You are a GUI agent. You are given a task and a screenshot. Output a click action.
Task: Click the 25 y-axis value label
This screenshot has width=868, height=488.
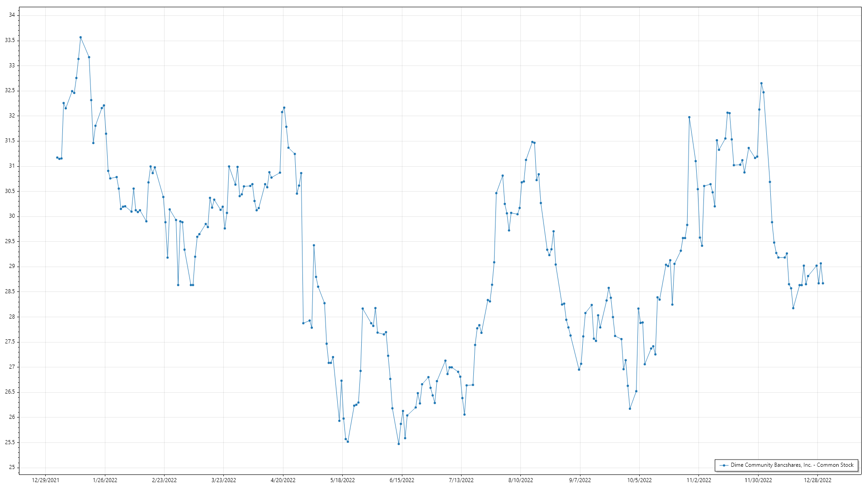(x=12, y=467)
